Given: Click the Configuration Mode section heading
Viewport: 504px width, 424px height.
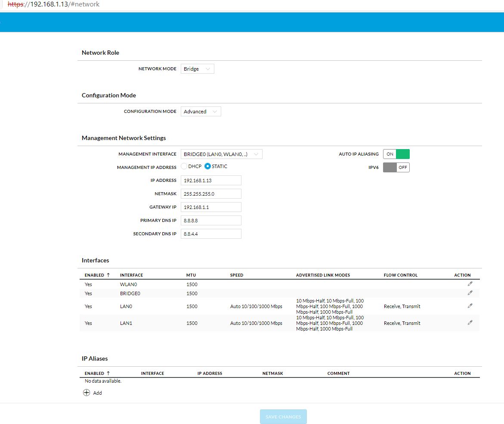Looking at the screenshot, I should coord(108,95).
